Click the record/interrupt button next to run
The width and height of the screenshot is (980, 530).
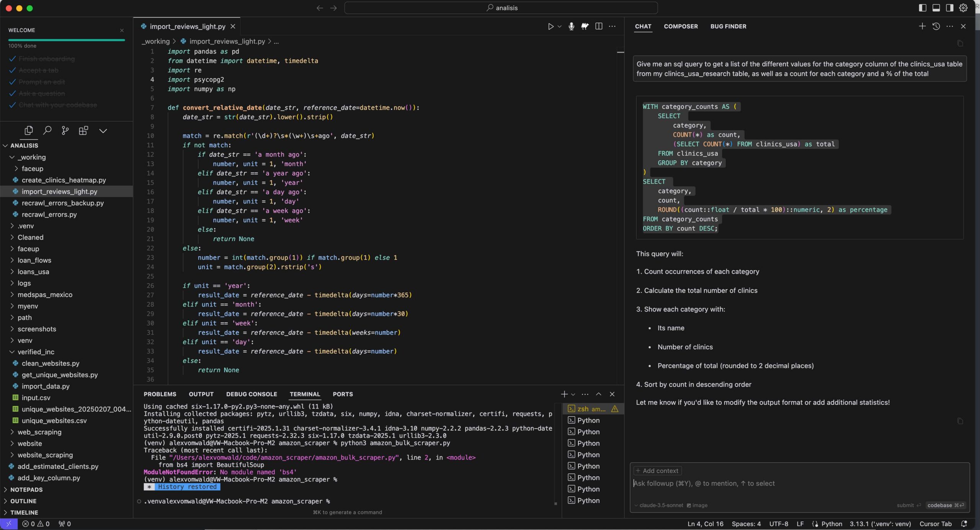point(571,26)
